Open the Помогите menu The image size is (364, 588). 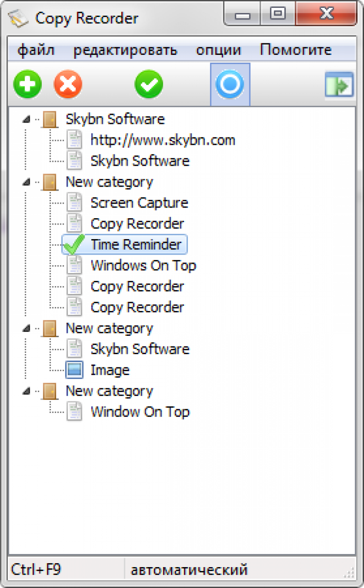point(296,50)
